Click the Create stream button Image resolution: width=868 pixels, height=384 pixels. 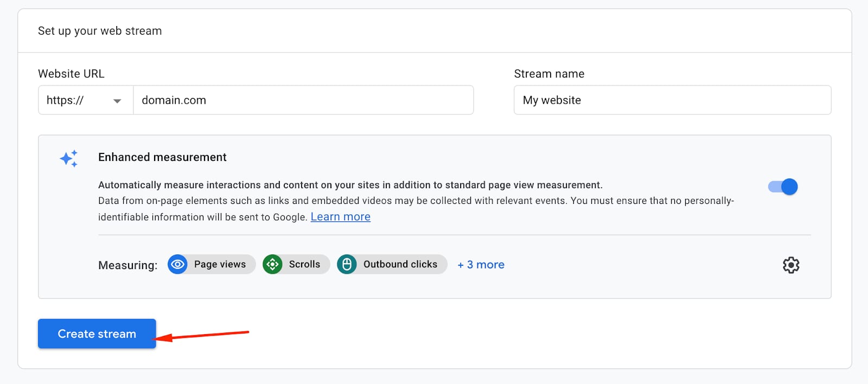97,334
